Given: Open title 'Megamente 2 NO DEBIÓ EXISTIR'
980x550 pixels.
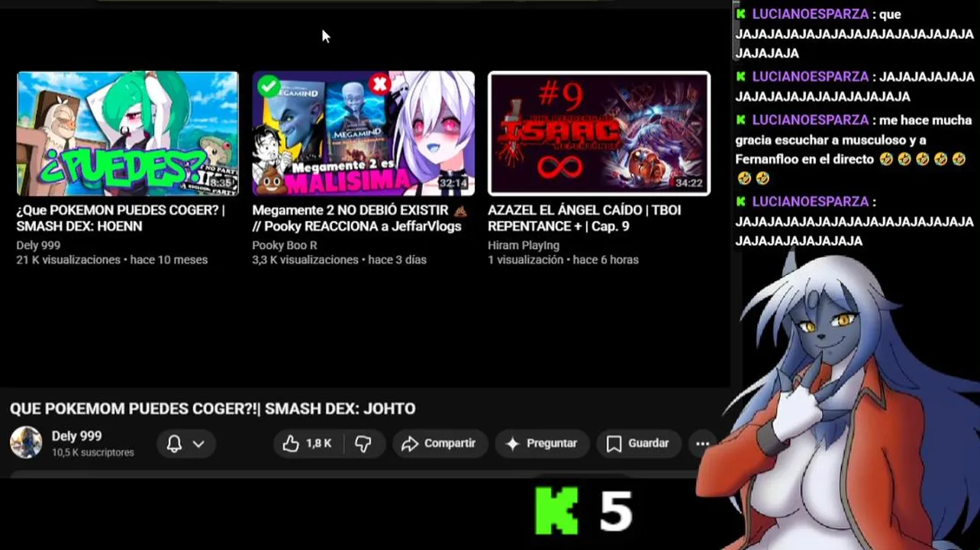Looking at the screenshot, I should pos(359,218).
